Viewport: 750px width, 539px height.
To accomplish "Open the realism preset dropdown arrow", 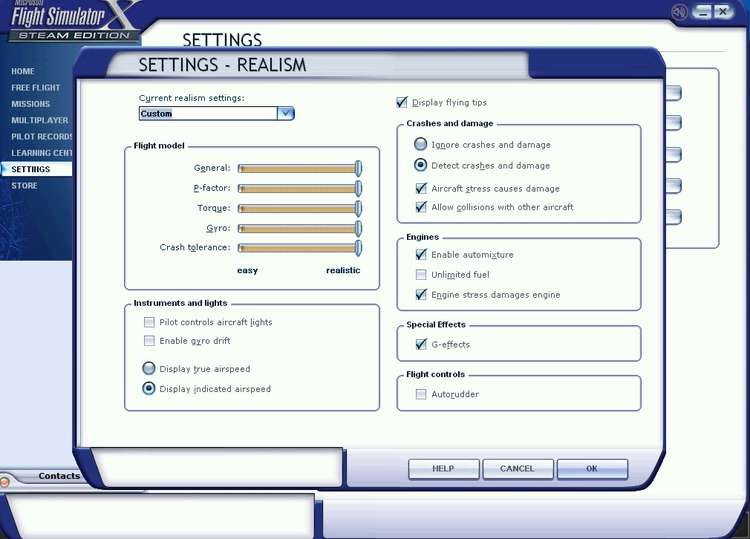I will point(286,113).
